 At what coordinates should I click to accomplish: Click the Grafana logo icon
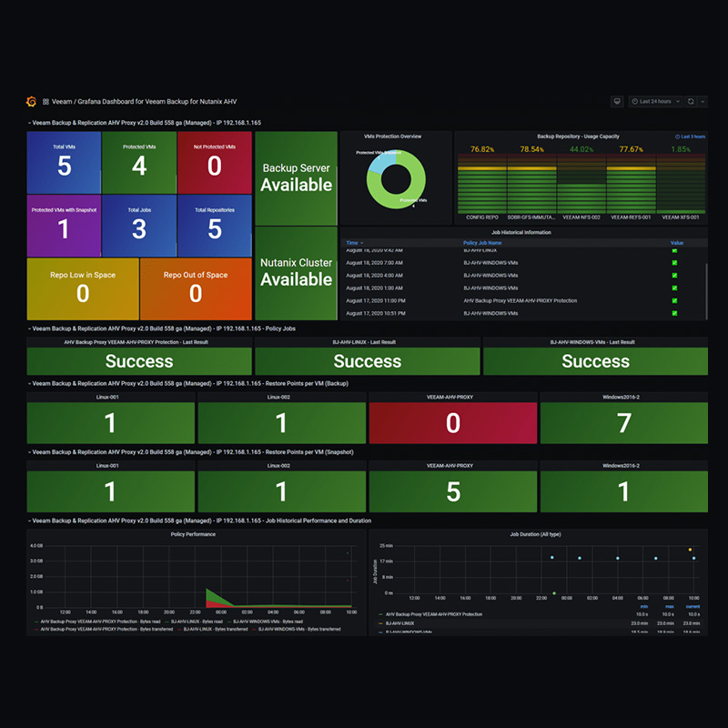[31, 102]
